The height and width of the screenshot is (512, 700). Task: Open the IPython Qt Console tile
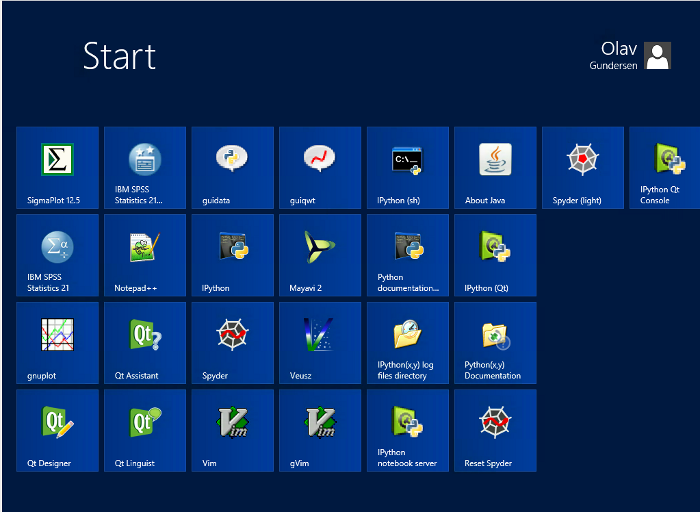point(664,167)
